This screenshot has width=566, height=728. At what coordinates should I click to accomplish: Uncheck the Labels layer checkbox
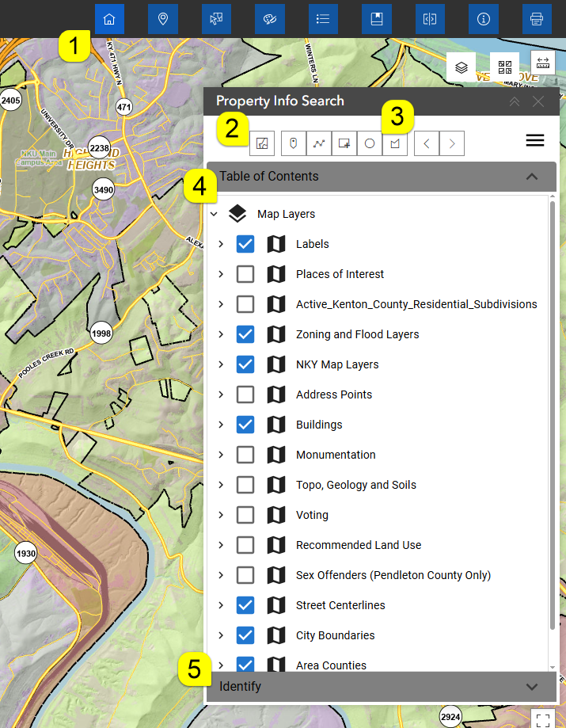245,244
